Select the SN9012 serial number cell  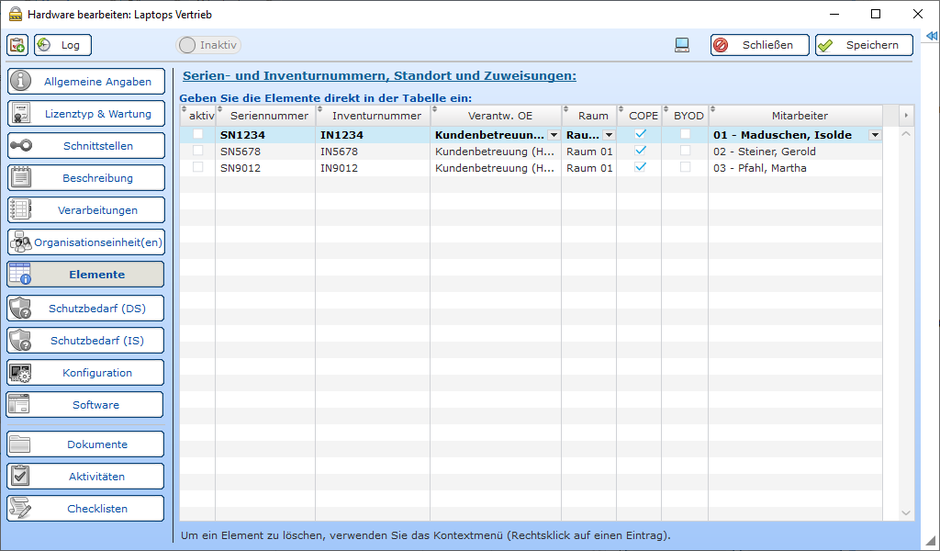266,168
